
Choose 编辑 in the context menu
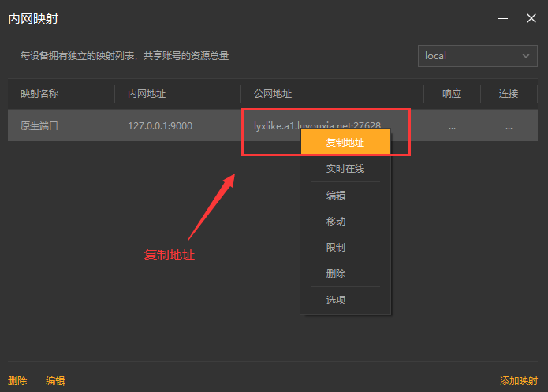pos(345,195)
